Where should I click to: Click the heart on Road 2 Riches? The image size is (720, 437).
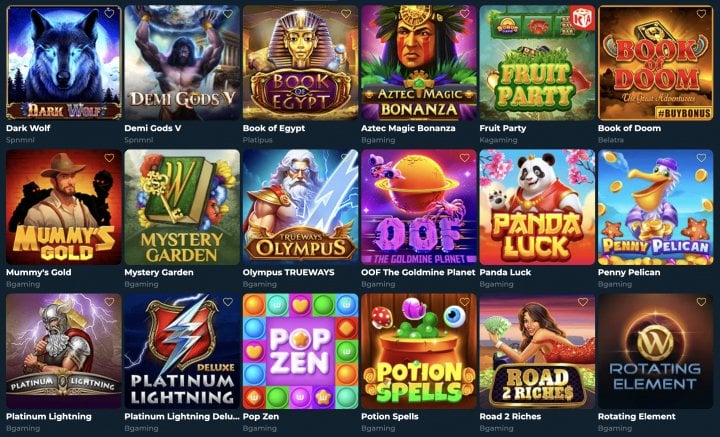(x=583, y=302)
